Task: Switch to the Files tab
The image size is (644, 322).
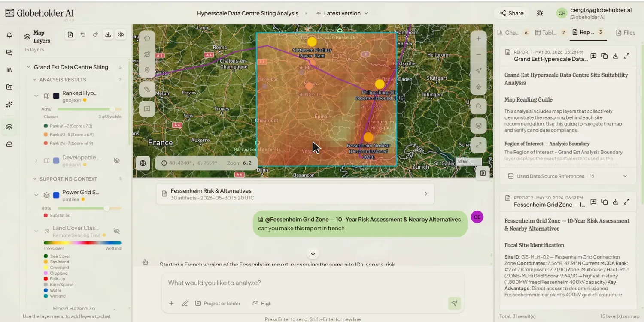Action: click(625, 33)
